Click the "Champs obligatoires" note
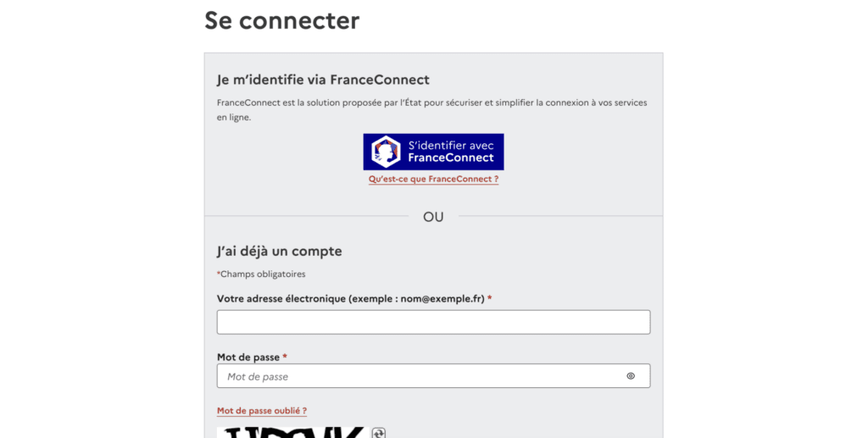The image size is (868, 438). [x=263, y=274]
